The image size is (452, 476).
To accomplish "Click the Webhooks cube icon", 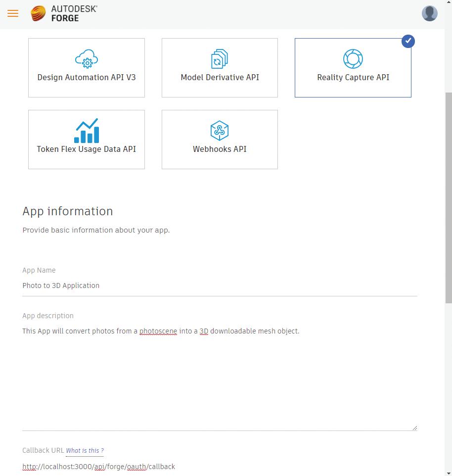I will (x=220, y=131).
